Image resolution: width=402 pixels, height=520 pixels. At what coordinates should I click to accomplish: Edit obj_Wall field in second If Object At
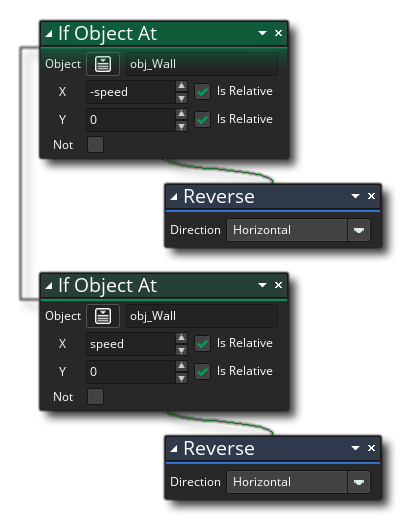click(202, 316)
